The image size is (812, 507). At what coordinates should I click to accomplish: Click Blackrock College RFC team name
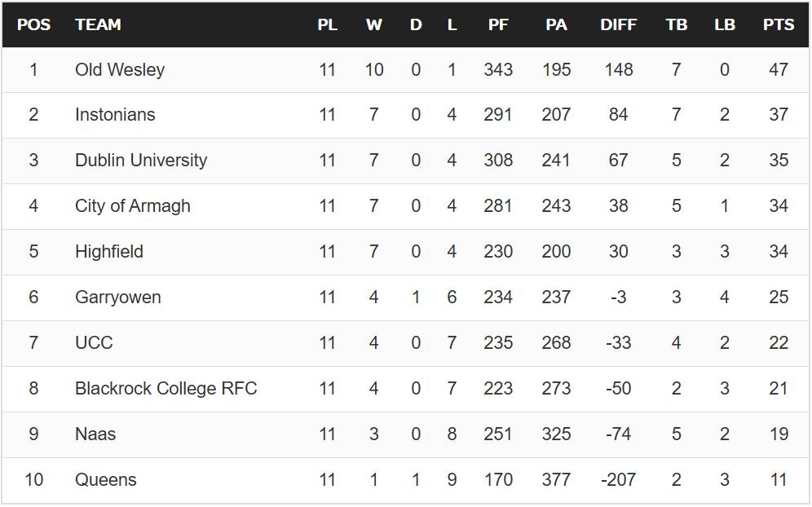click(x=166, y=389)
